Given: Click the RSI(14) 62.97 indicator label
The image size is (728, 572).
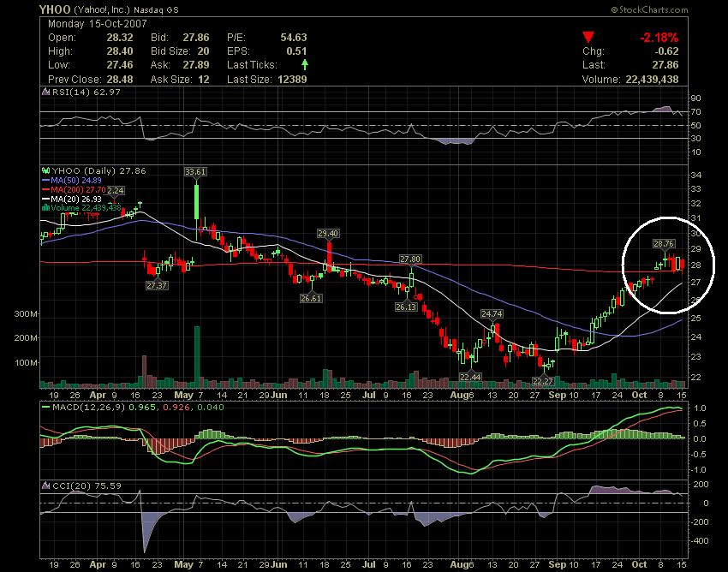Looking at the screenshot, I should [x=86, y=92].
